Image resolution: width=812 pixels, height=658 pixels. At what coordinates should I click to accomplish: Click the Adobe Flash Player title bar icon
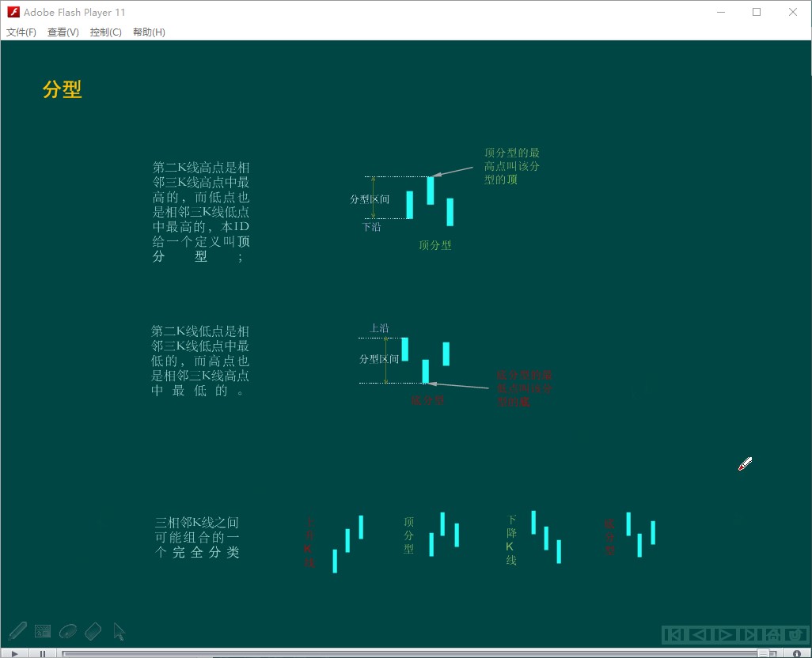(13, 12)
